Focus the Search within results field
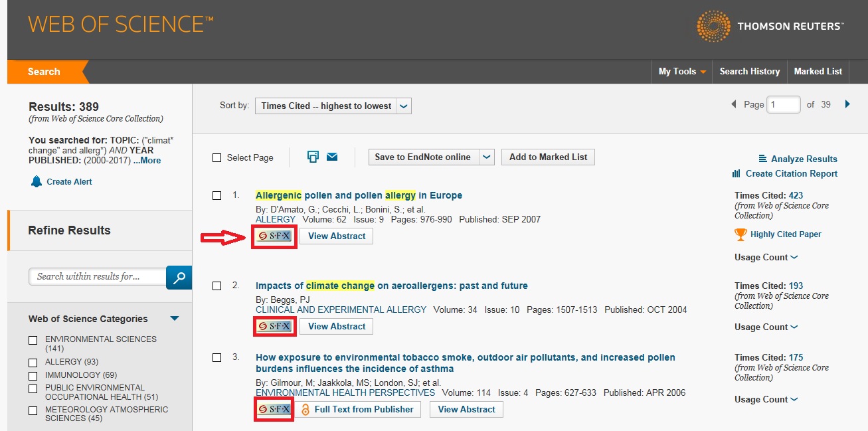The height and width of the screenshot is (431, 868). [x=97, y=276]
